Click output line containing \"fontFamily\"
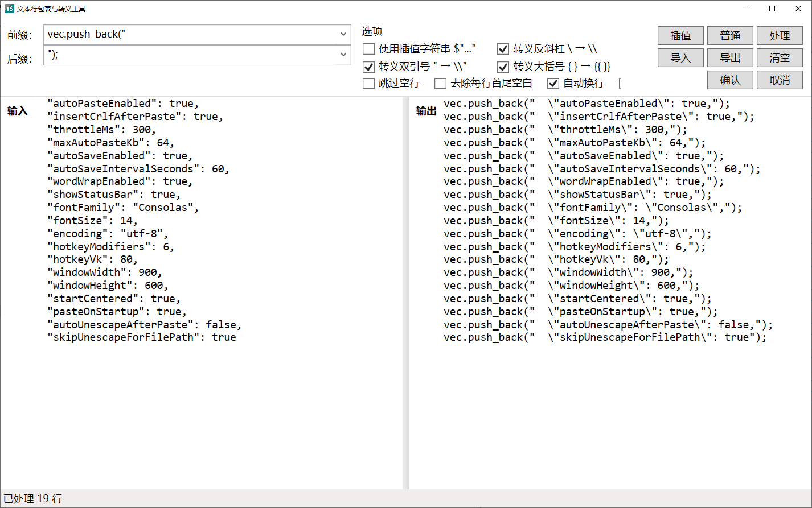This screenshot has height=508, width=812. [593, 208]
